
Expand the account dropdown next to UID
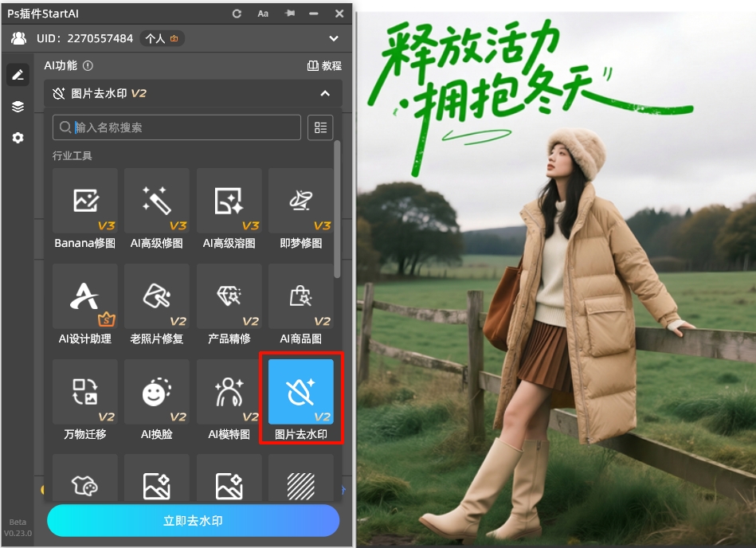point(334,38)
